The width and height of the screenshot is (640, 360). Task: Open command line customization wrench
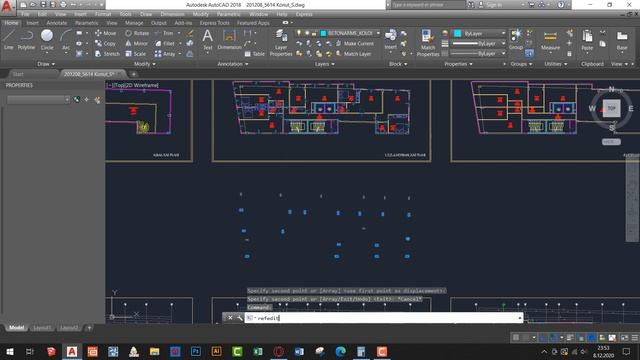239,318
